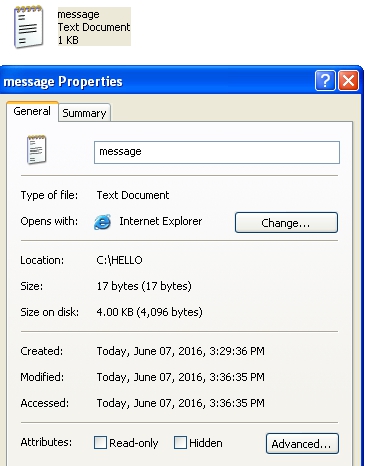Enable the Read-only checkbox

pyautogui.click(x=100, y=443)
